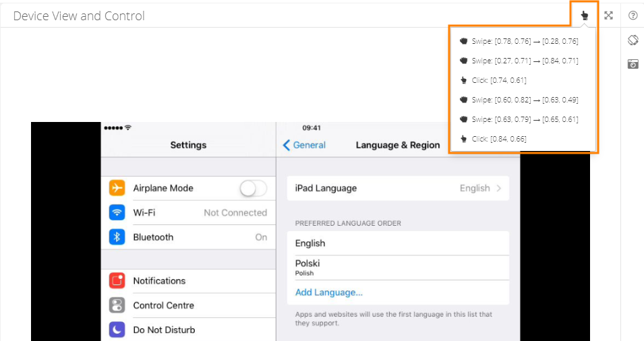Toggle the Airplane Mode switch
644x341 pixels.
[x=254, y=189]
